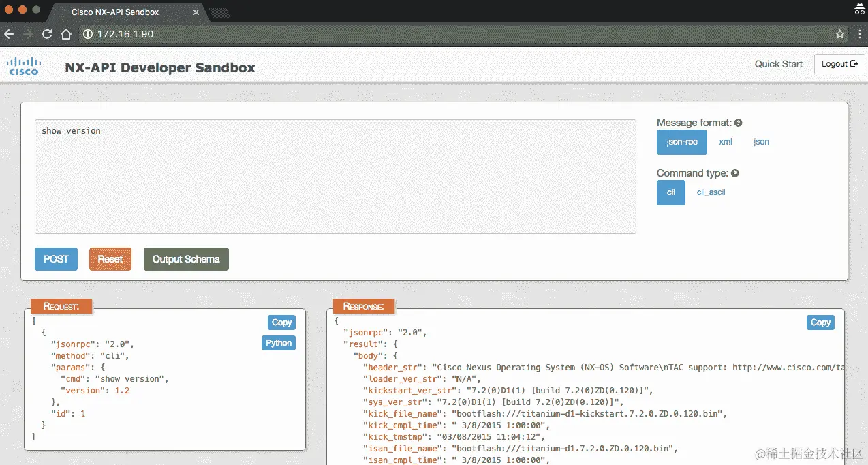This screenshot has width=868, height=465.
Task: Select the xml message format
Action: 726,142
